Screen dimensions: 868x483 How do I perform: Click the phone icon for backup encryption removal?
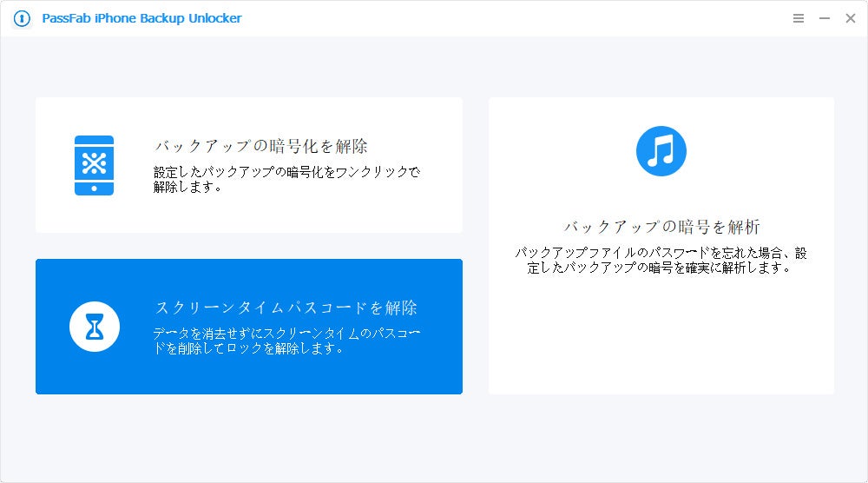coord(94,166)
